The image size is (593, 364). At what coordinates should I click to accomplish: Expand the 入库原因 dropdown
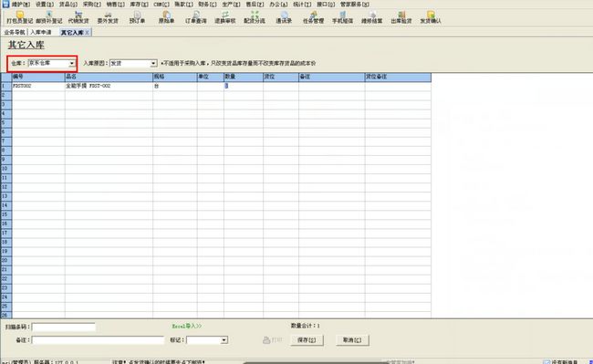(x=153, y=64)
